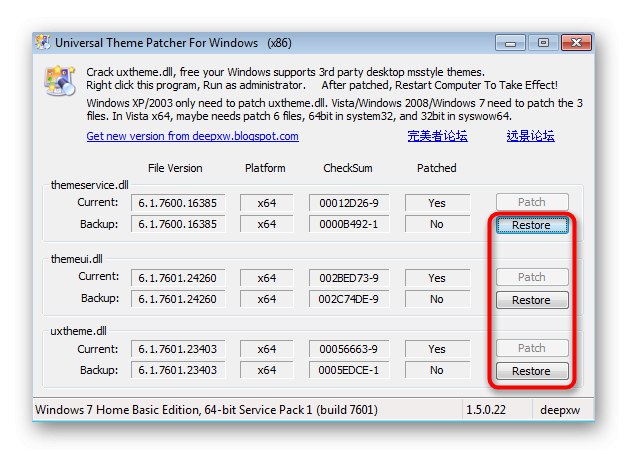Click uxtheme.dll current Patched Yes field

[x=437, y=349]
